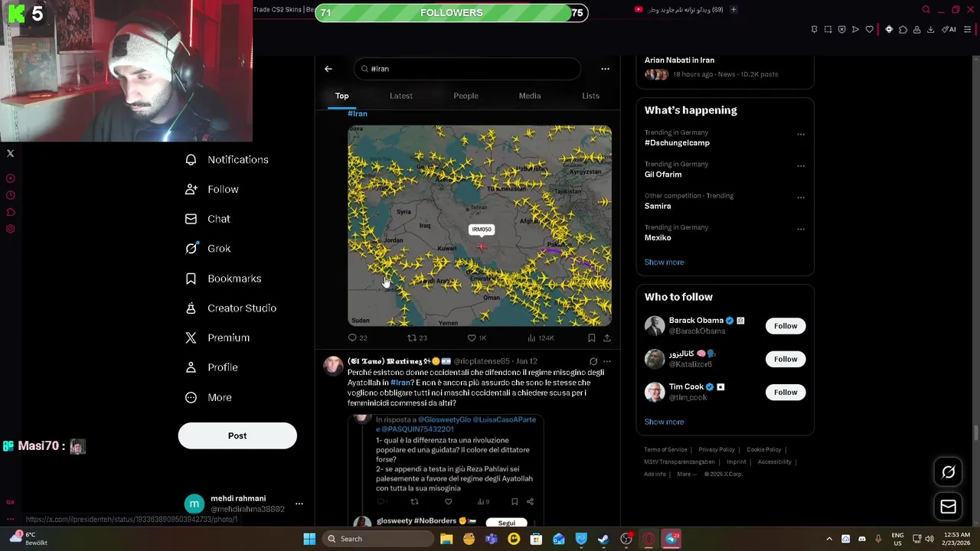Follow the @Katalizor6 account
Viewport: 980px width, 551px height.
click(x=785, y=359)
